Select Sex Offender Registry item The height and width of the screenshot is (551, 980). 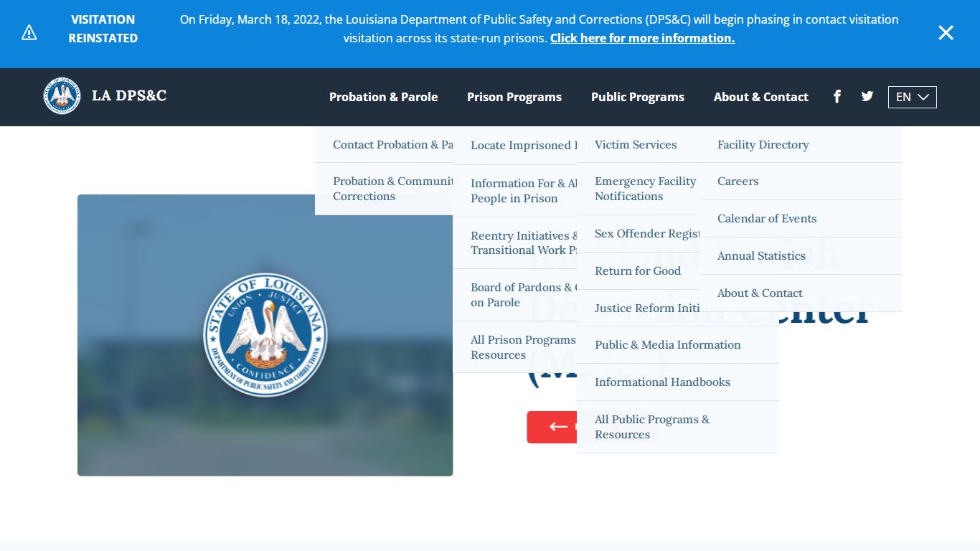tap(638, 233)
